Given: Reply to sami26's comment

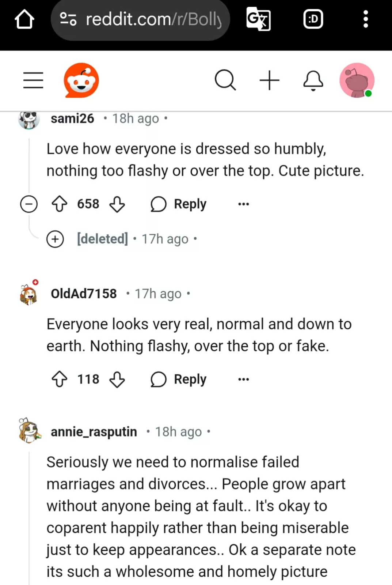Looking at the screenshot, I should [x=179, y=204].
